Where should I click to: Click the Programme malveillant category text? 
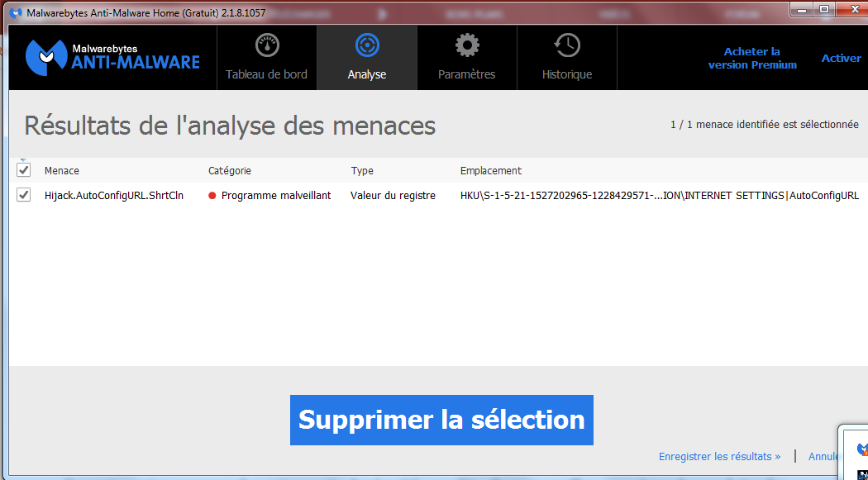[x=276, y=196]
